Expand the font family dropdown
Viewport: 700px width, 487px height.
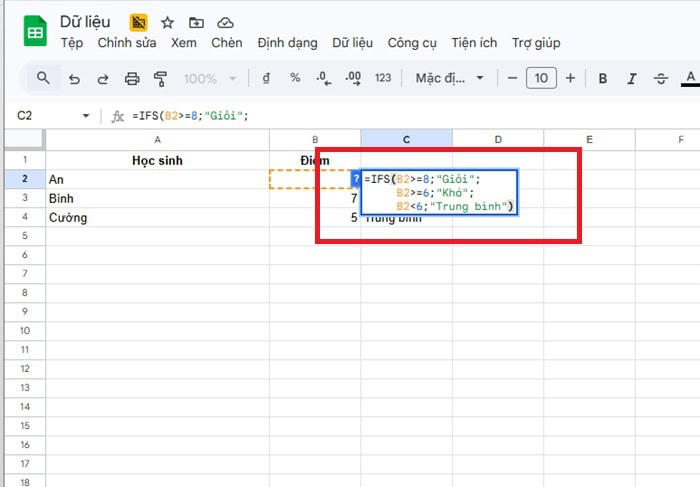(x=450, y=78)
